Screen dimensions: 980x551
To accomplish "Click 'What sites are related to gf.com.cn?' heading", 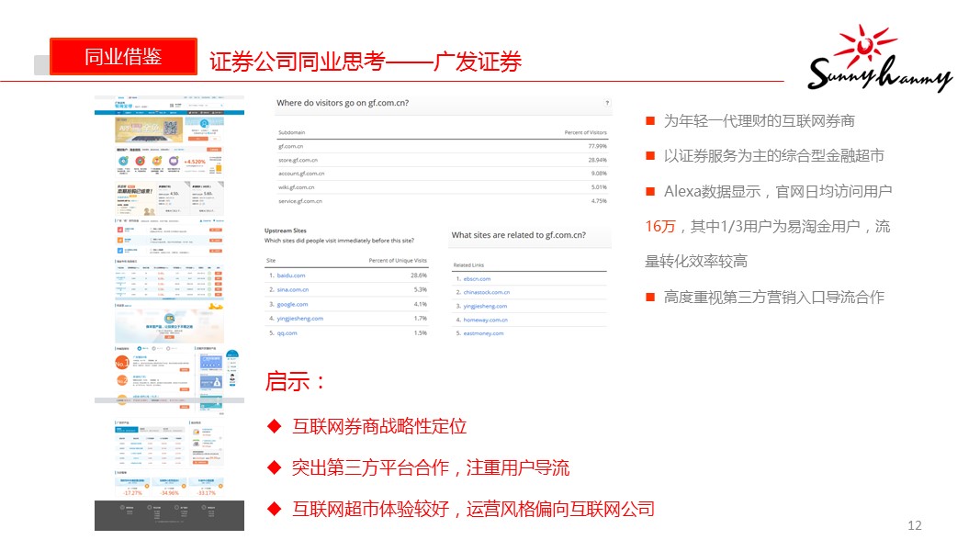I will pyautogui.click(x=519, y=235).
